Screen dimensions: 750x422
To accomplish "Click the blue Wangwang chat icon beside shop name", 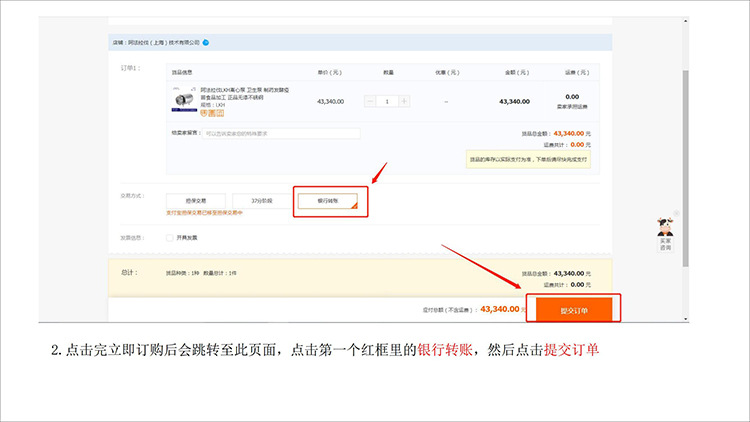I will tap(206, 43).
